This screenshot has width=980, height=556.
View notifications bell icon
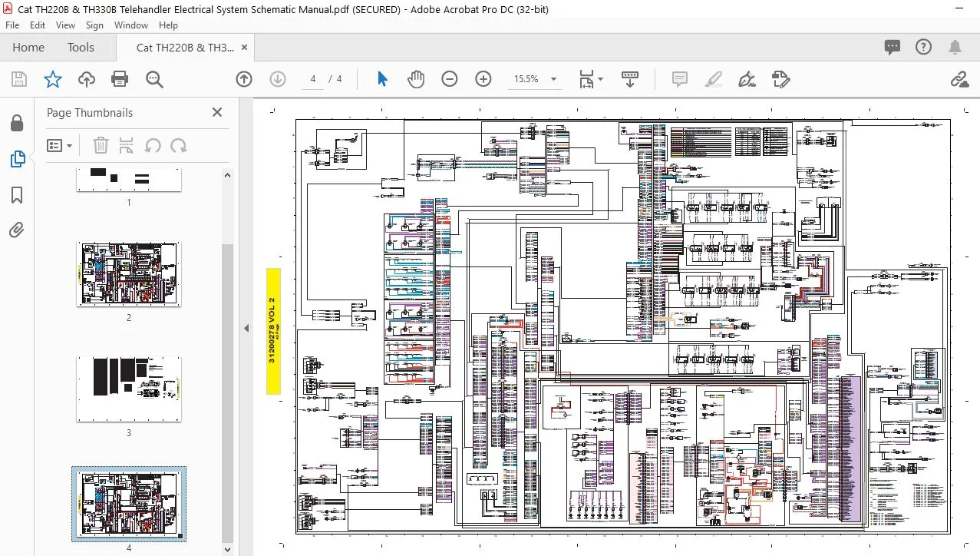point(955,48)
